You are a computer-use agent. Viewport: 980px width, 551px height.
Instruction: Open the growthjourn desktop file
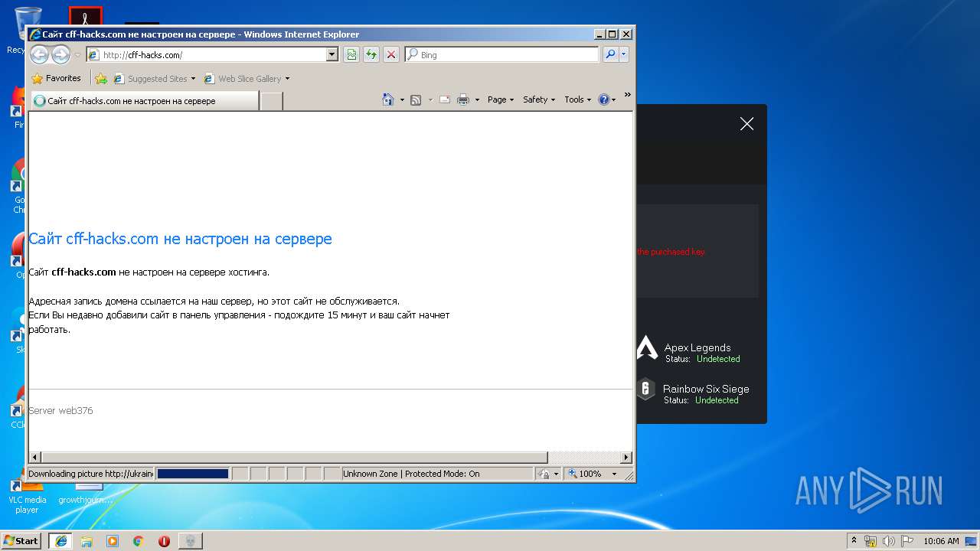[x=85, y=494]
